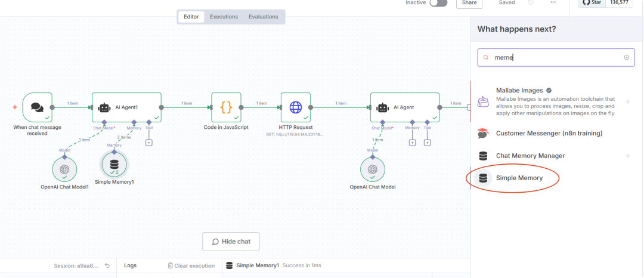Add a tool to AI Agent1 plus button
The height and width of the screenshot is (278, 644).
[148, 143]
